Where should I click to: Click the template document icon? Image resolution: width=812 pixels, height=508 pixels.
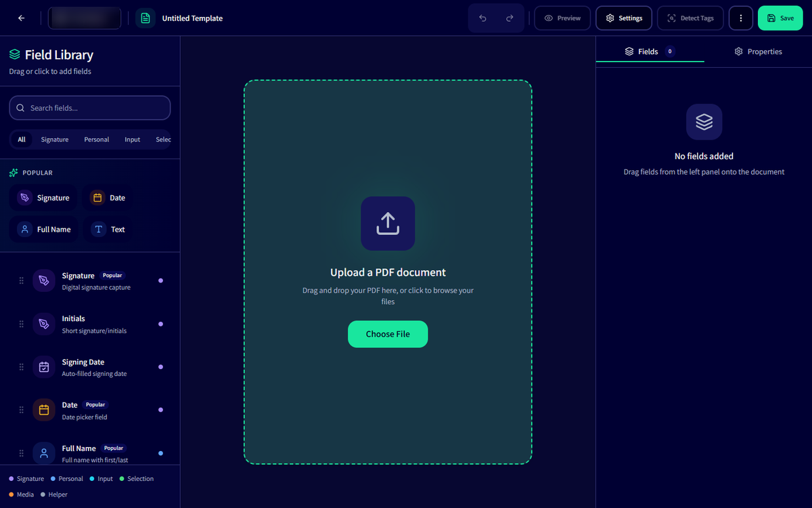pos(145,18)
